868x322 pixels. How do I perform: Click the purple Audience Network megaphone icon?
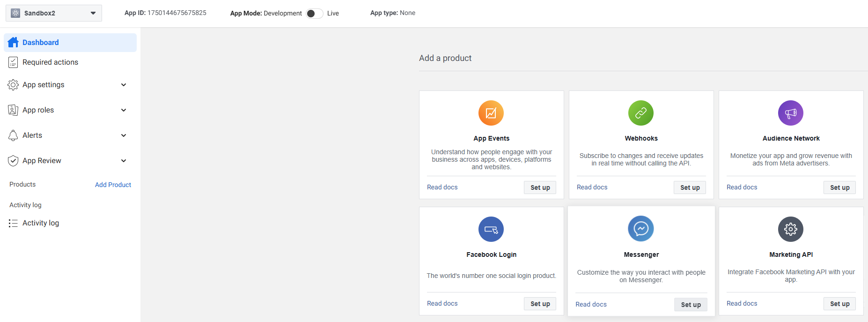click(790, 113)
